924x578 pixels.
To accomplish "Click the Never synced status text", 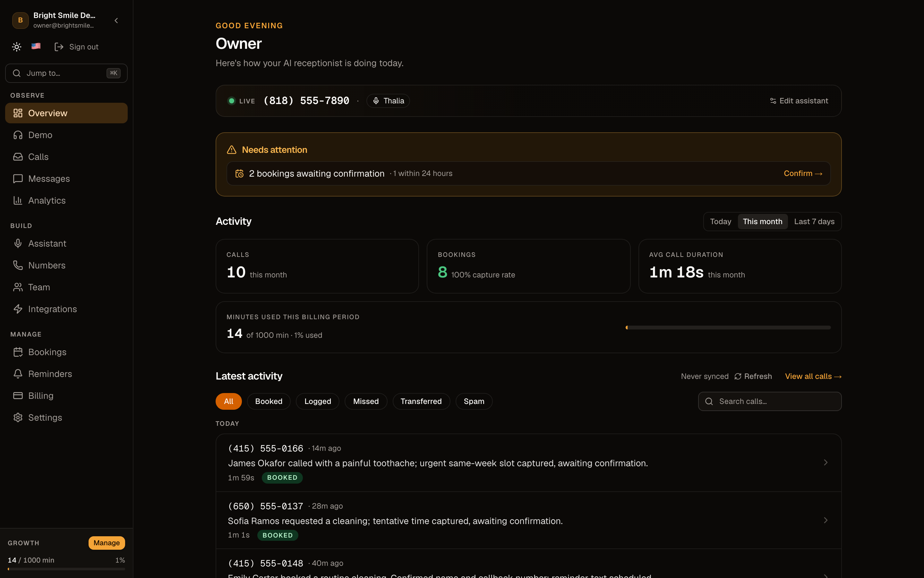I will [x=705, y=377].
